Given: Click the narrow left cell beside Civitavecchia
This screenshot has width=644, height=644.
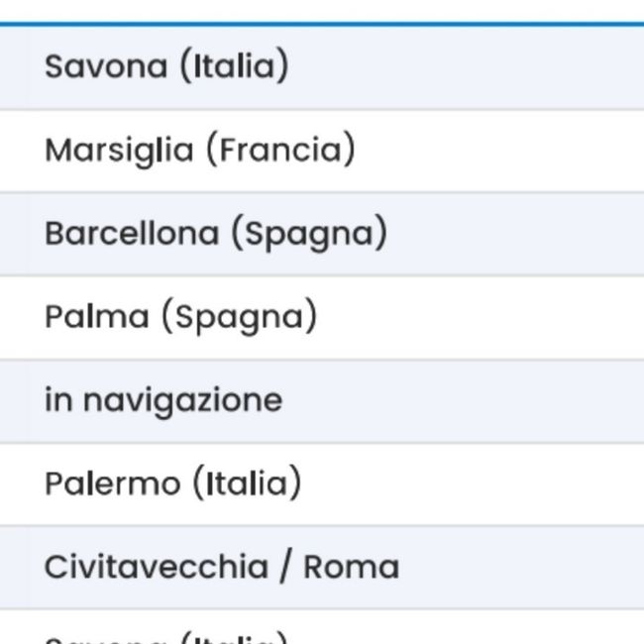Looking at the screenshot, I should coord(13,567).
